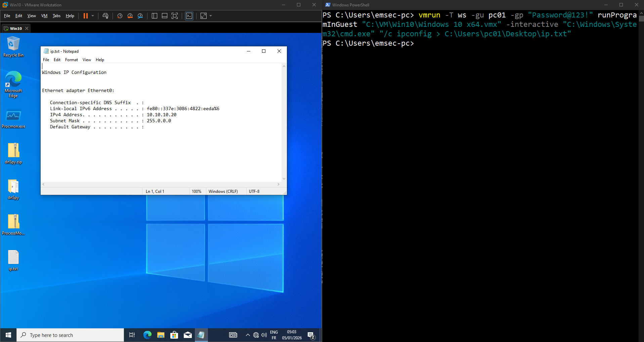The image size is (644, 342).
Task: Suspend the virtual machine
Action: (x=86, y=16)
